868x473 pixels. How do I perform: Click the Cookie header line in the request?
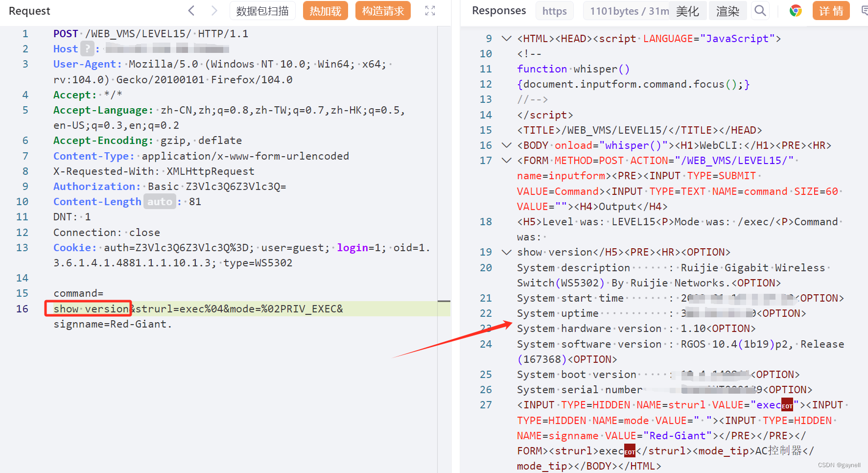click(x=242, y=255)
